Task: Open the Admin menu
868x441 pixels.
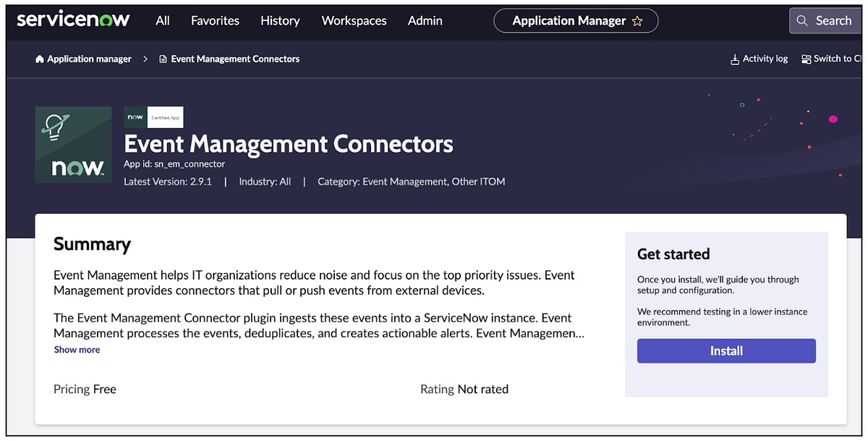Action: point(425,20)
